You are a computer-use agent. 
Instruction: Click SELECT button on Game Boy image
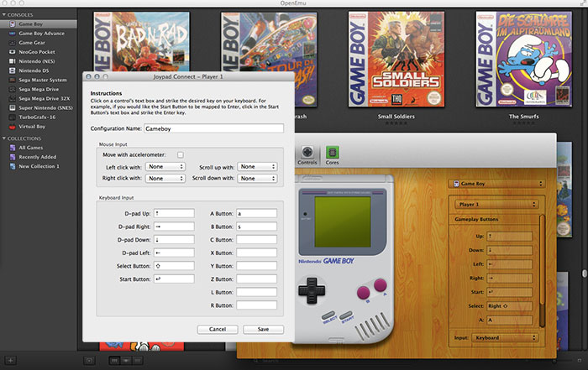328,315
